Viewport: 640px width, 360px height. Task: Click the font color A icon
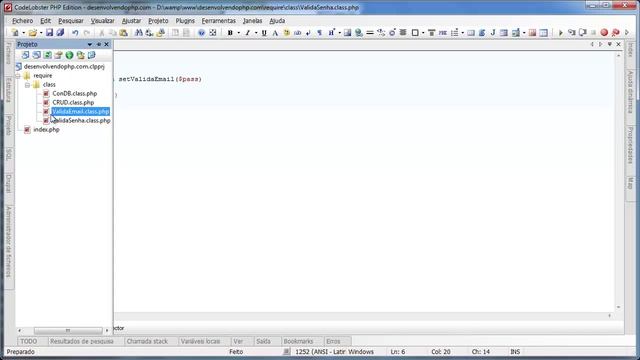coord(275,33)
